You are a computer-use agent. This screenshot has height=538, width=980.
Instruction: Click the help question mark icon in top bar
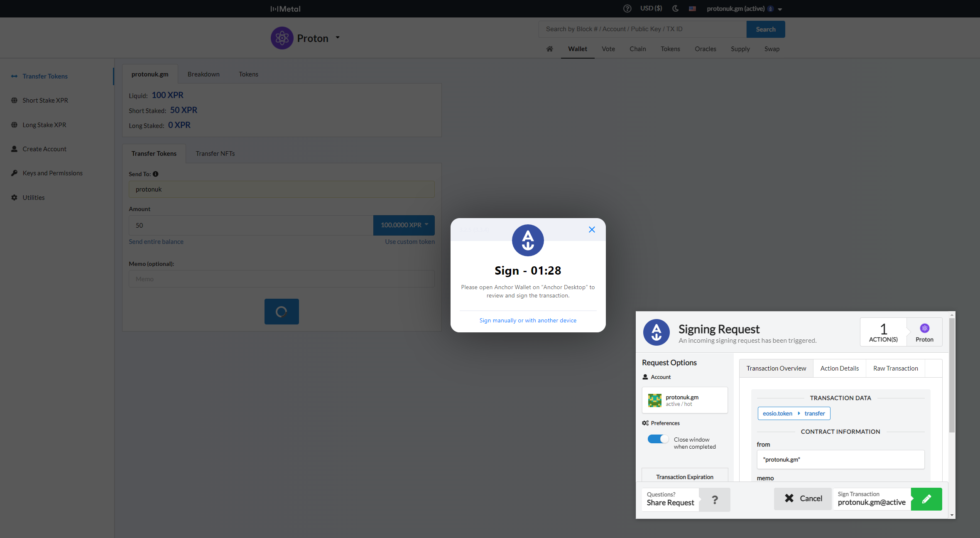coord(627,9)
